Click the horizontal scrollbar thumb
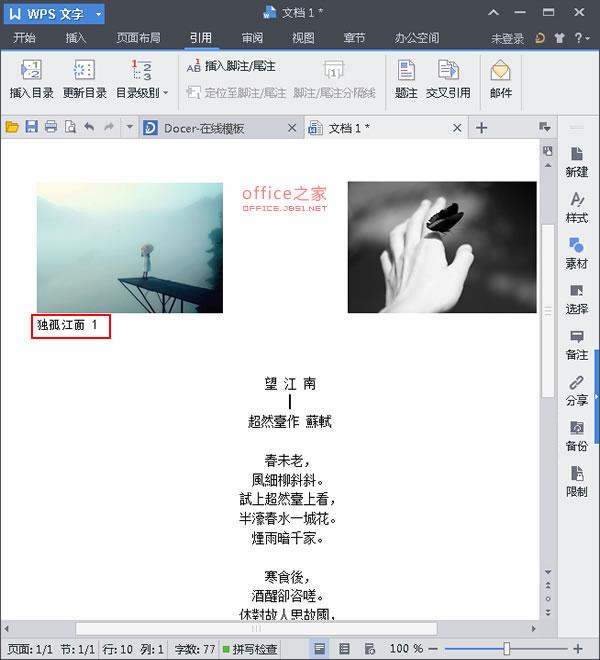Viewport: 600px width, 660px height. 256,629
